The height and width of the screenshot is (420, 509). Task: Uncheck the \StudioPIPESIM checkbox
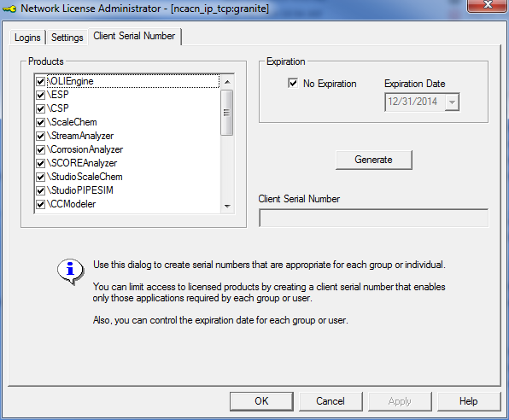click(40, 190)
